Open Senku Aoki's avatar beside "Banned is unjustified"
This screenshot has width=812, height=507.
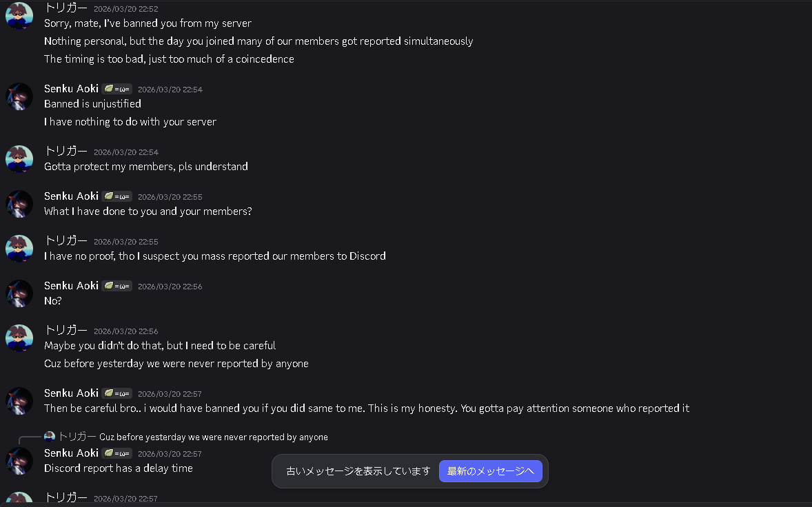pyautogui.click(x=19, y=96)
